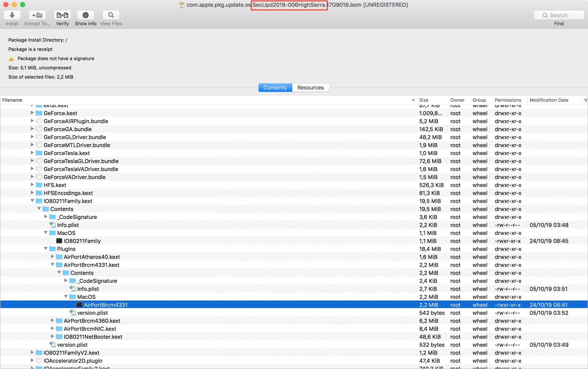Sort by Modification Date column header
Screen dimensions: 588x369
549,100
